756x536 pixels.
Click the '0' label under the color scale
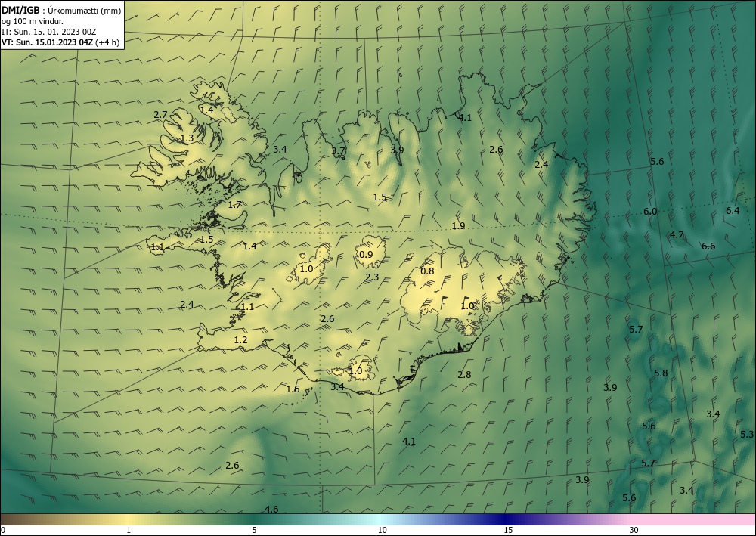pos(3,530)
